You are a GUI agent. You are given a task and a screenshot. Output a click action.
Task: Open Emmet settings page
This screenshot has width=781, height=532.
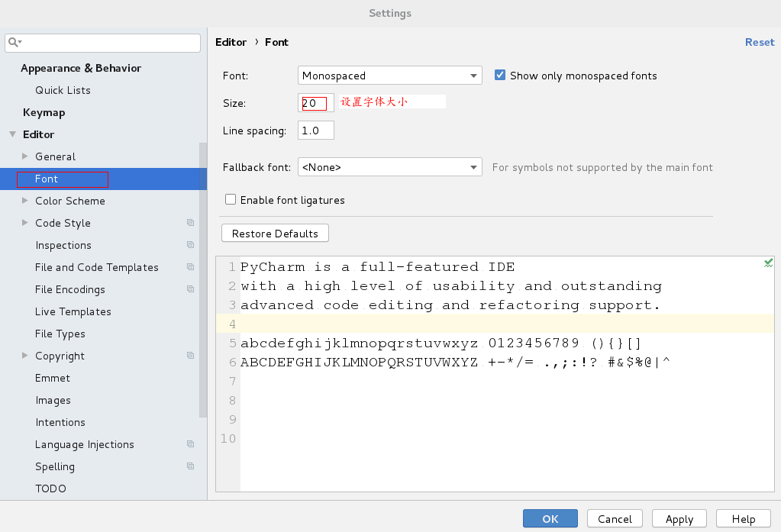[x=53, y=378]
